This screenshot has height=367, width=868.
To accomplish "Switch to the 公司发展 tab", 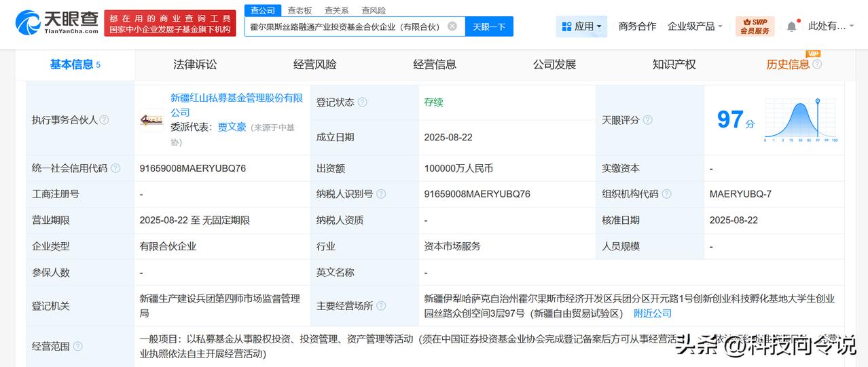I will pyautogui.click(x=554, y=64).
